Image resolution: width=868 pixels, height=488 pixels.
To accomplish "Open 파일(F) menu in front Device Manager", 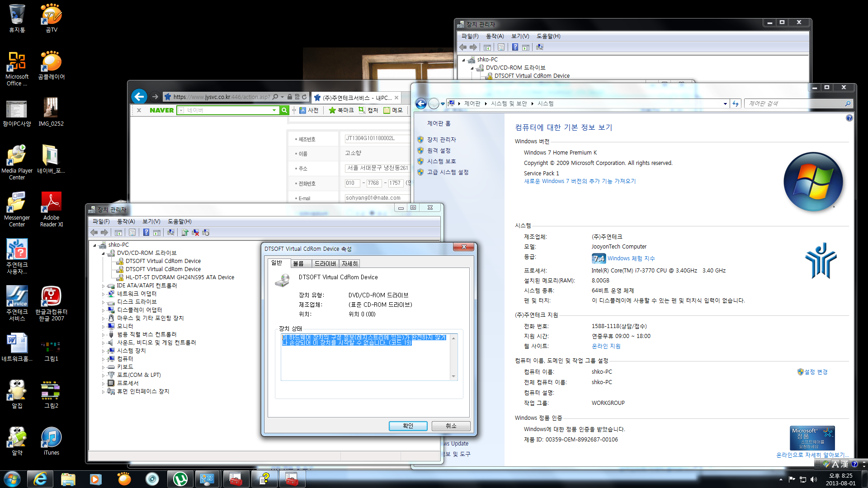I will [x=101, y=221].
